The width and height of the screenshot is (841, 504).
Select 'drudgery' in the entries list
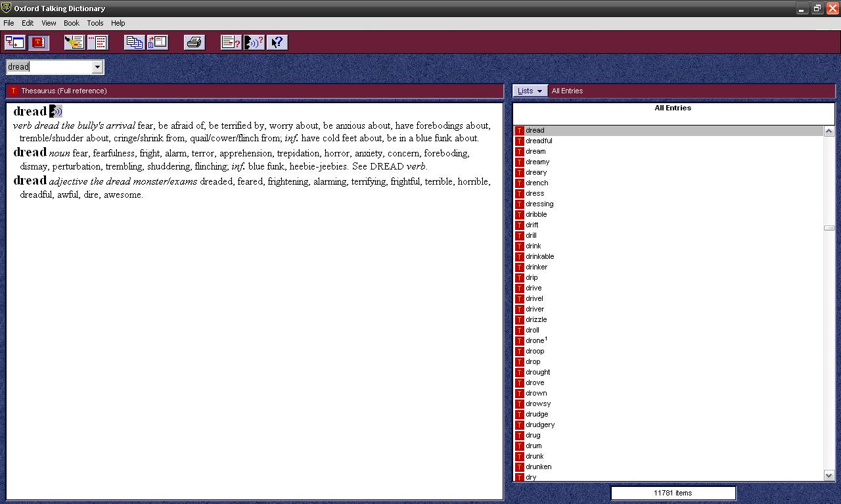click(540, 424)
